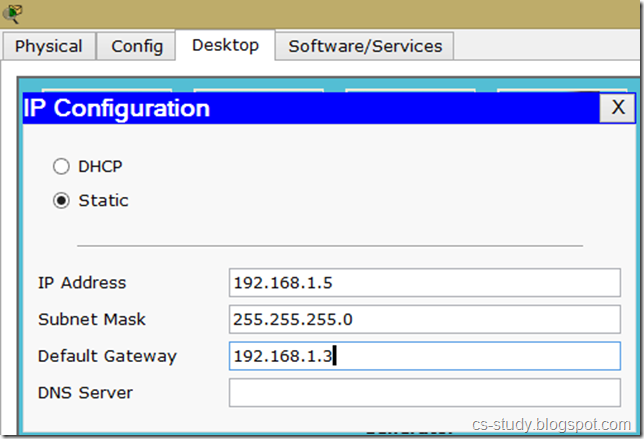Close the IP Configuration dialog with X

click(x=618, y=107)
